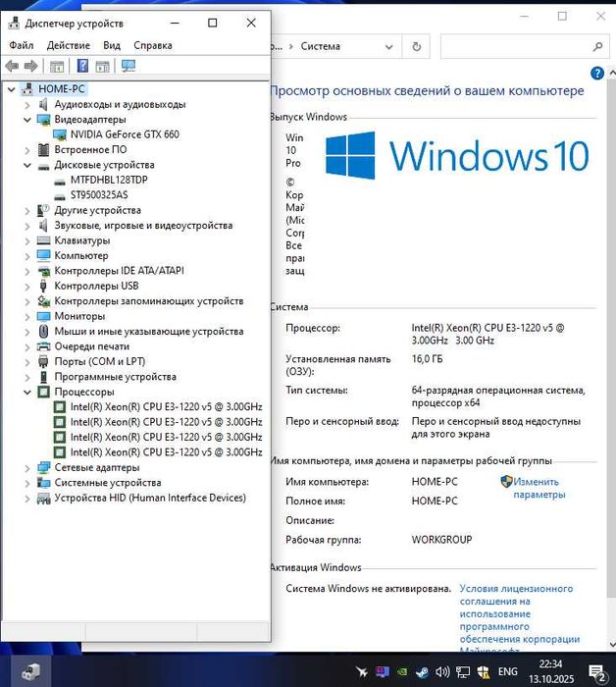This screenshot has width=616, height=687.
Task: Open the Файл menu
Action: (x=21, y=45)
